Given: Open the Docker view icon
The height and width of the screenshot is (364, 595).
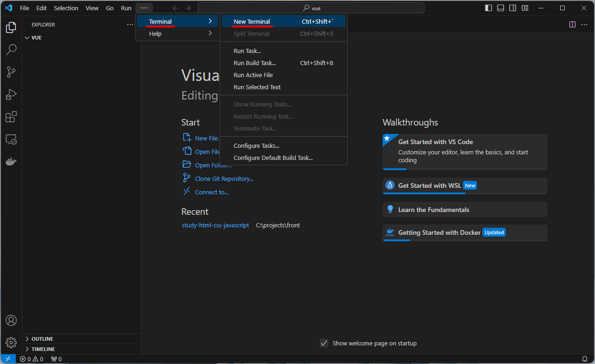Looking at the screenshot, I should 11,161.
